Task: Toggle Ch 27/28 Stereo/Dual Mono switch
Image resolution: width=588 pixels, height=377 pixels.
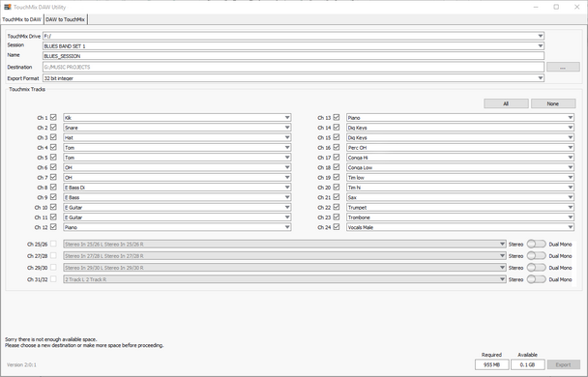Action: 536,256
